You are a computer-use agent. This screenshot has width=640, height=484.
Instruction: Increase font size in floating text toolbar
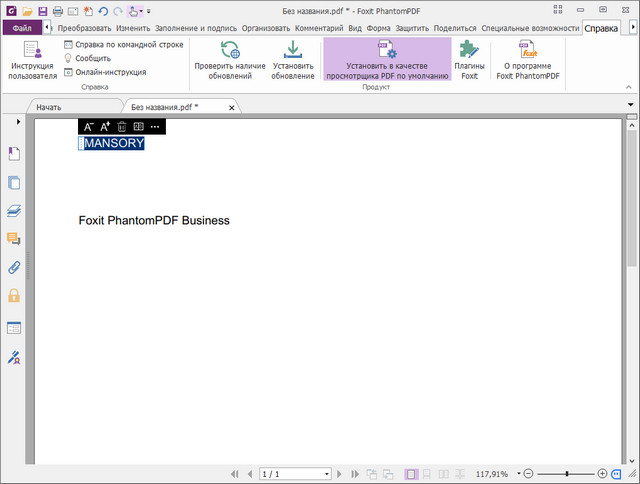[x=105, y=127]
